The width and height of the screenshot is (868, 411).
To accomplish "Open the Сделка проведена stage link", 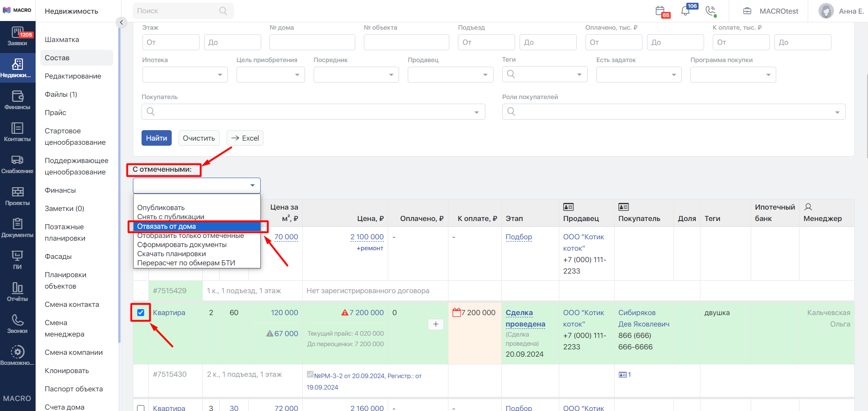I will [x=525, y=318].
